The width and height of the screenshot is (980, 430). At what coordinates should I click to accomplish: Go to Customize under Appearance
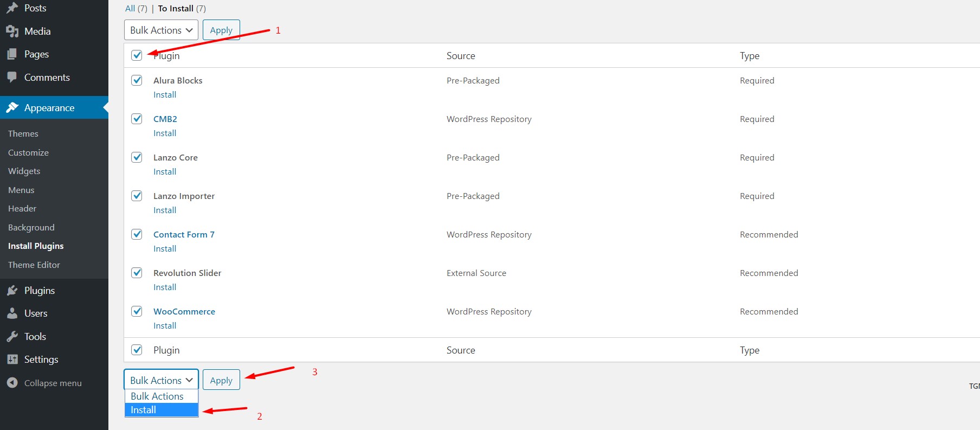coord(28,153)
